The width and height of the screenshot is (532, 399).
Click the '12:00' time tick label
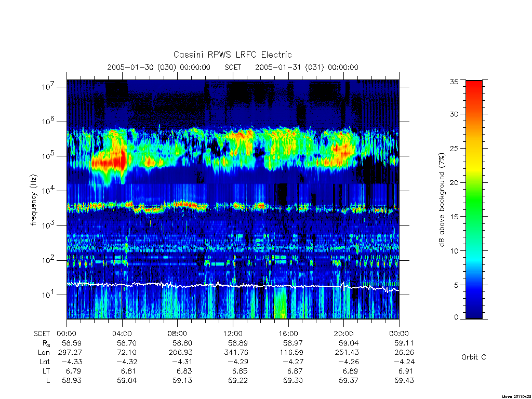point(233,334)
